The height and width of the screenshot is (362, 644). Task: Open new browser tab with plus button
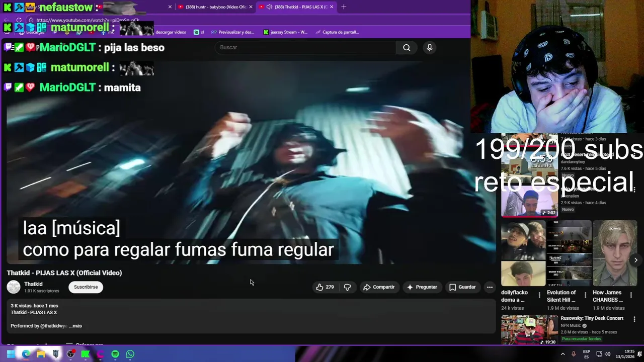tap(344, 7)
